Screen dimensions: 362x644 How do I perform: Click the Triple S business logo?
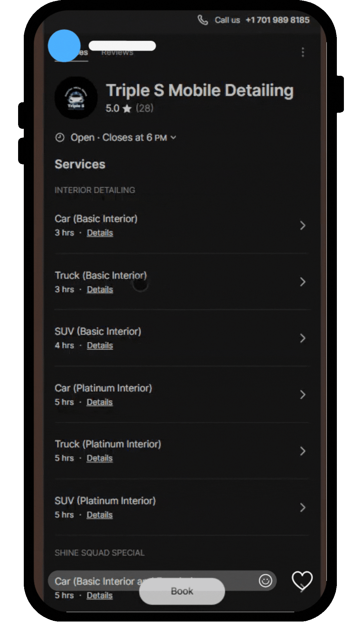click(76, 98)
